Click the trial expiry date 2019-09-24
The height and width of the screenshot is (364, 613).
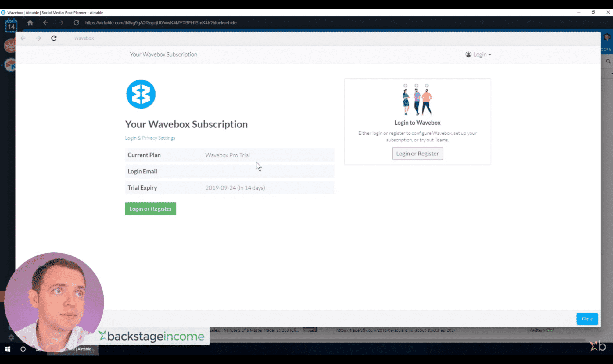(x=221, y=188)
